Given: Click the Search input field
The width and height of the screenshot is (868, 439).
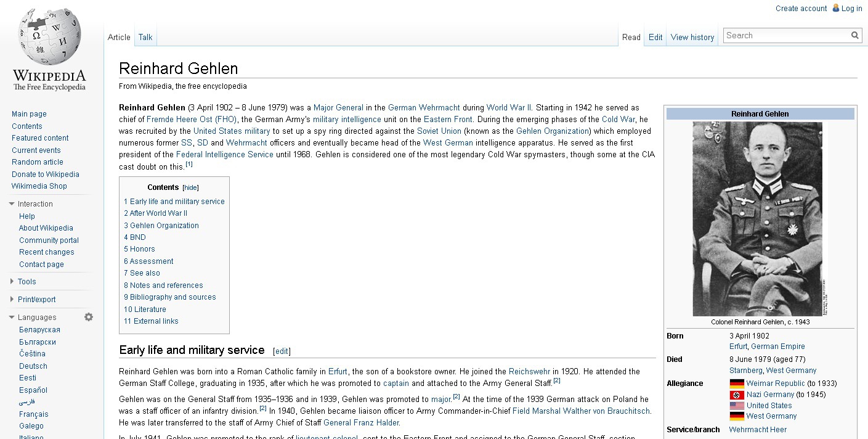Looking at the screenshot, I should (787, 35).
